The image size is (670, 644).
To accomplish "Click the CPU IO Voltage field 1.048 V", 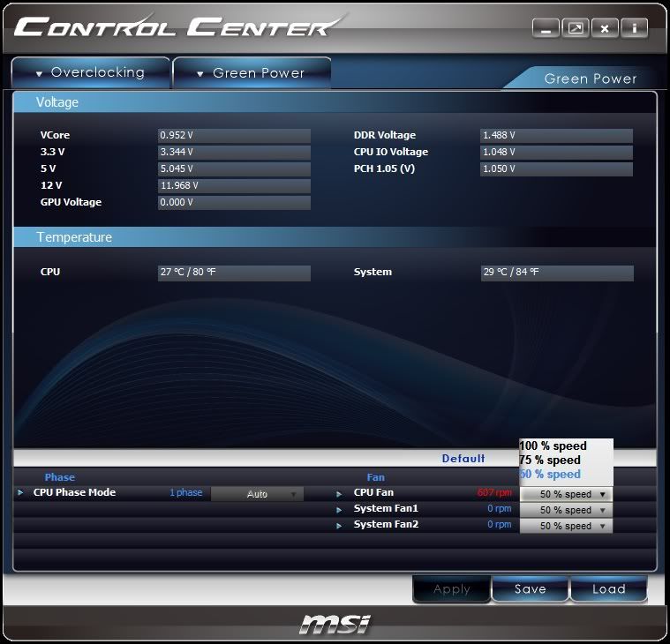I will click(556, 152).
